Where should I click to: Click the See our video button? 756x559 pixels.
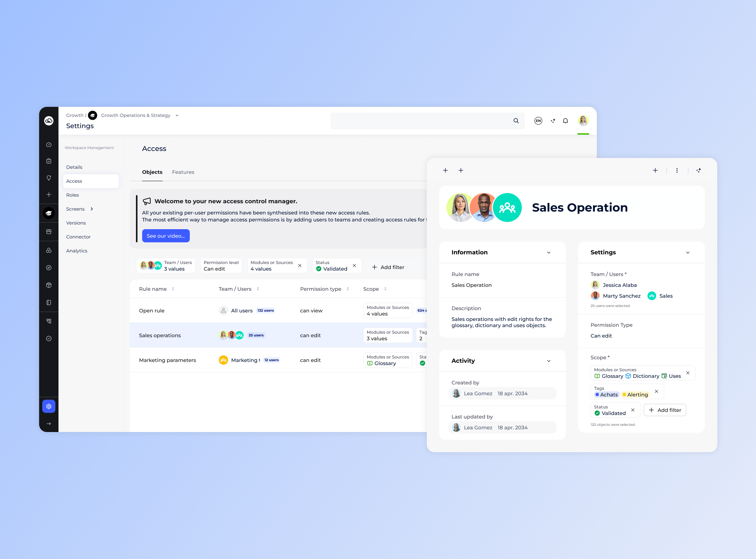coord(166,236)
